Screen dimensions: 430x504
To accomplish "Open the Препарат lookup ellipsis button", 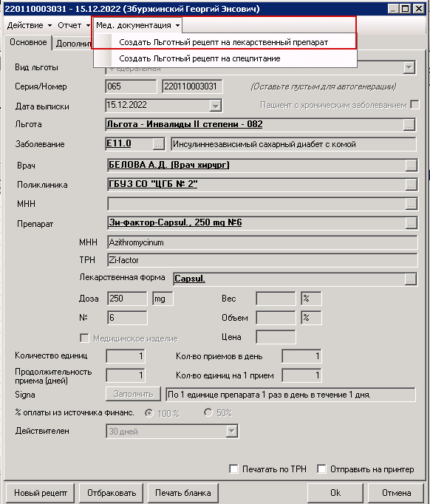I will coord(411,223).
